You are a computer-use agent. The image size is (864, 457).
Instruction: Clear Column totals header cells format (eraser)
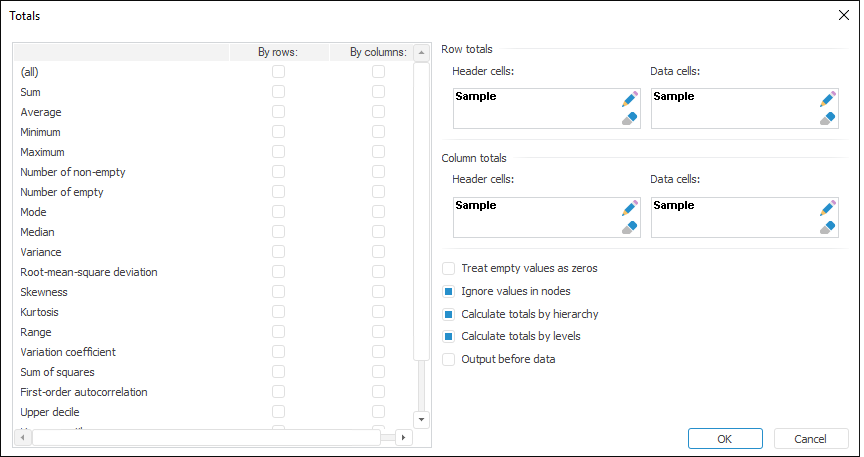[x=629, y=227]
